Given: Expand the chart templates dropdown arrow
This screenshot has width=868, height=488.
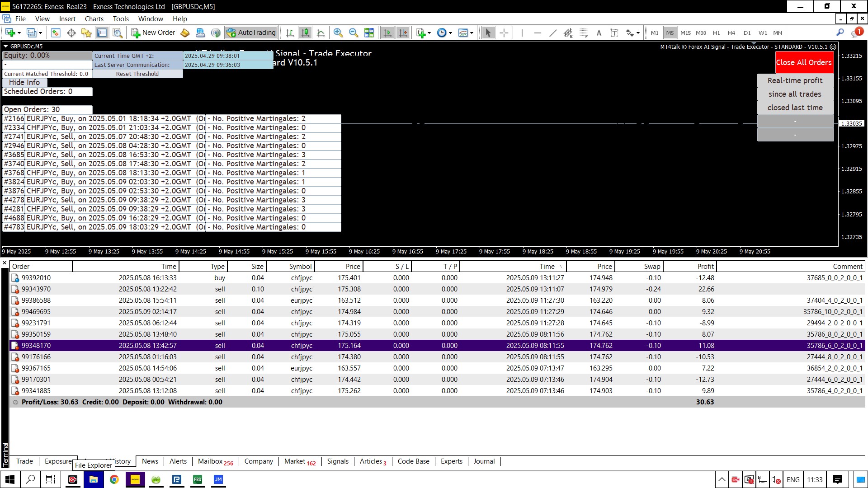Looking at the screenshot, I should (472, 33).
